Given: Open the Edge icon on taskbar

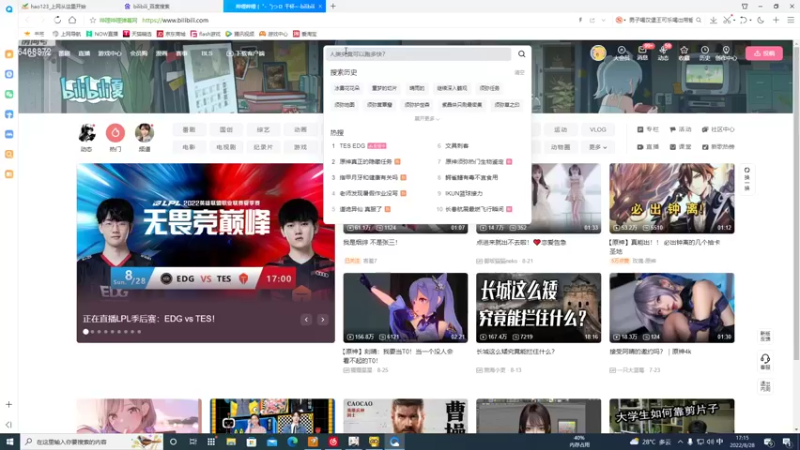Looking at the screenshot, I should (x=292, y=442).
